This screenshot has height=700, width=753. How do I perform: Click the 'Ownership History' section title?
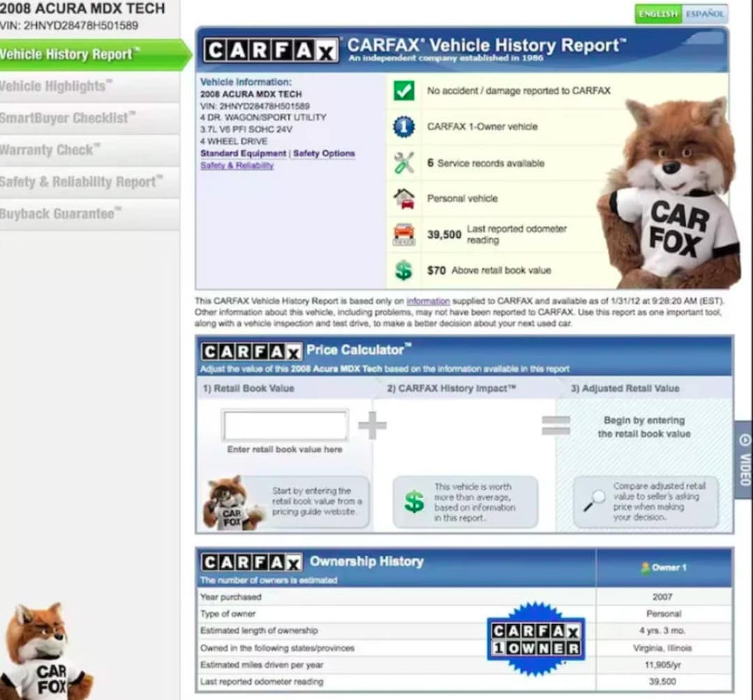(x=367, y=561)
